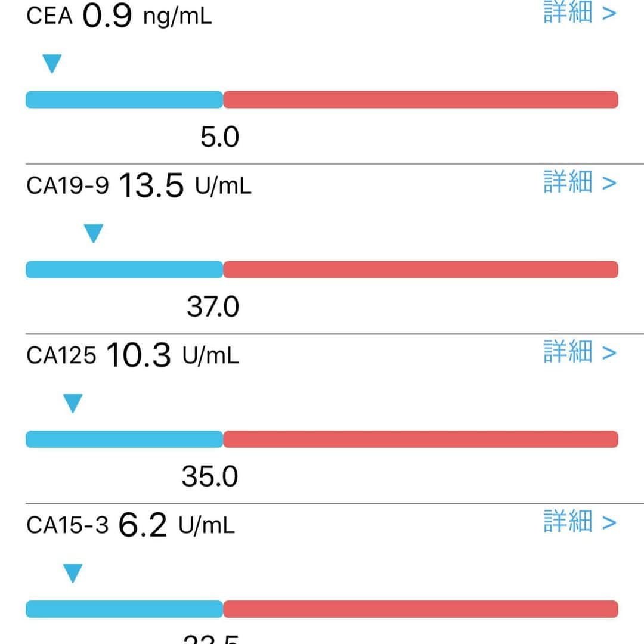
Task: Click the blue normal range of CA19-9 bar
Action: (x=125, y=270)
